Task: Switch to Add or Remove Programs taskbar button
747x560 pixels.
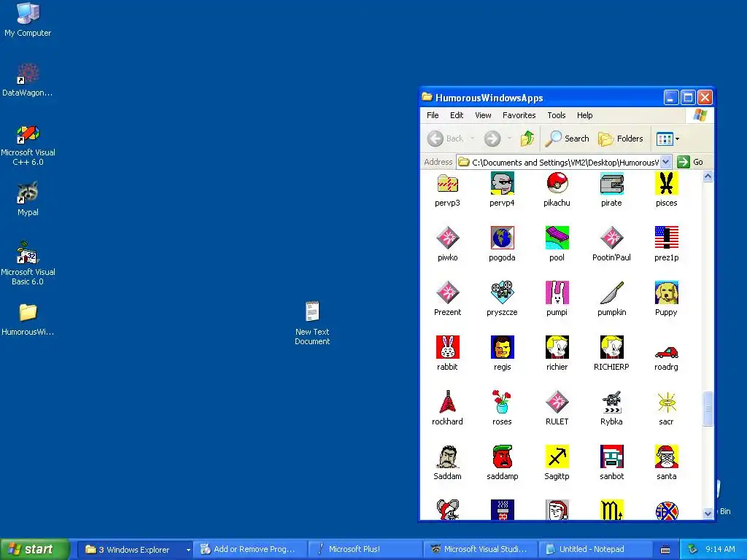Action: pos(251,549)
